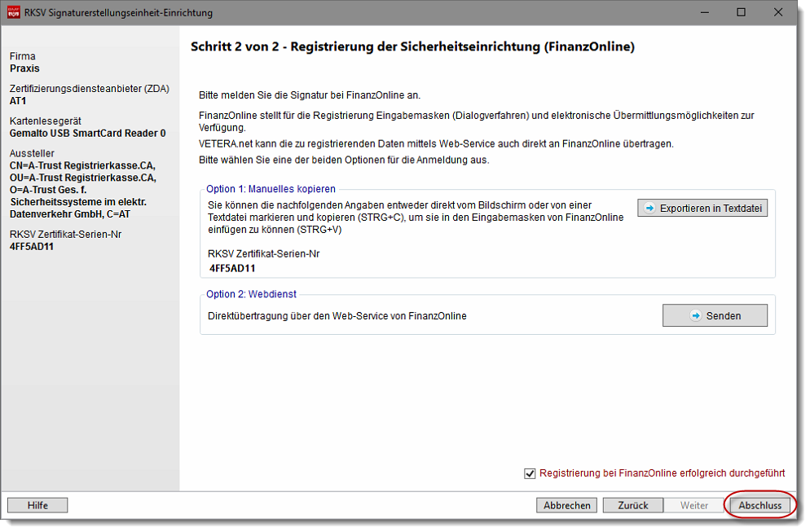Click Gemalto USB SmartCard Reader 0 entry
Screen dimensions: 810x532
pyautogui.click(x=87, y=133)
